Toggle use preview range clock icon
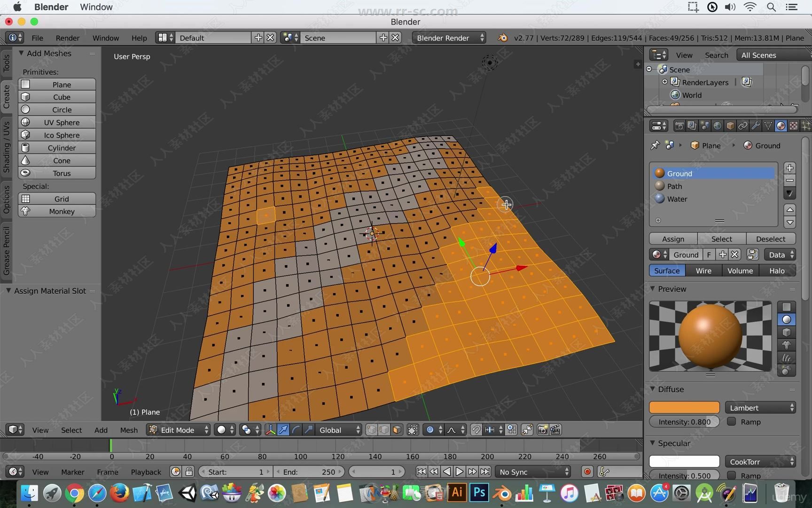The width and height of the screenshot is (812, 508). pos(176,472)
